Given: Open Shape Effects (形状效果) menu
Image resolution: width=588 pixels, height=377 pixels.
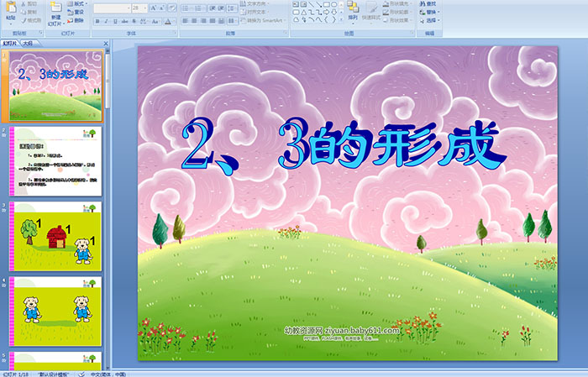Looking at the screenshot, I should click(397, 20).
